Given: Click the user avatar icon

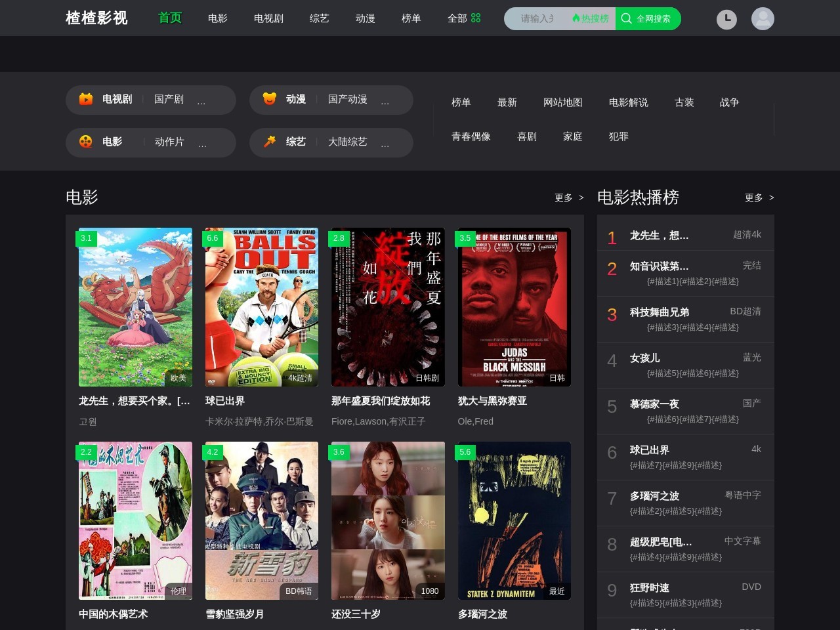Looking at the screenshot, I should 763,19.
